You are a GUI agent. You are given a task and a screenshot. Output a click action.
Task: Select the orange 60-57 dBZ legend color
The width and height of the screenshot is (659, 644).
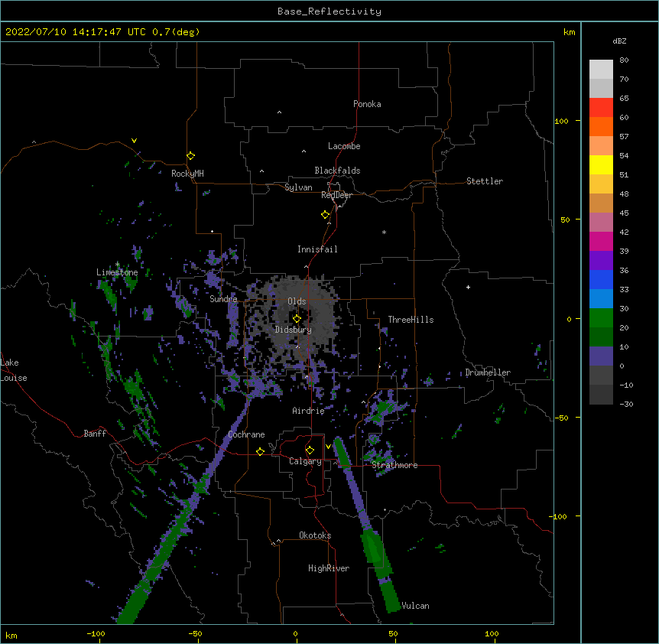601,126
